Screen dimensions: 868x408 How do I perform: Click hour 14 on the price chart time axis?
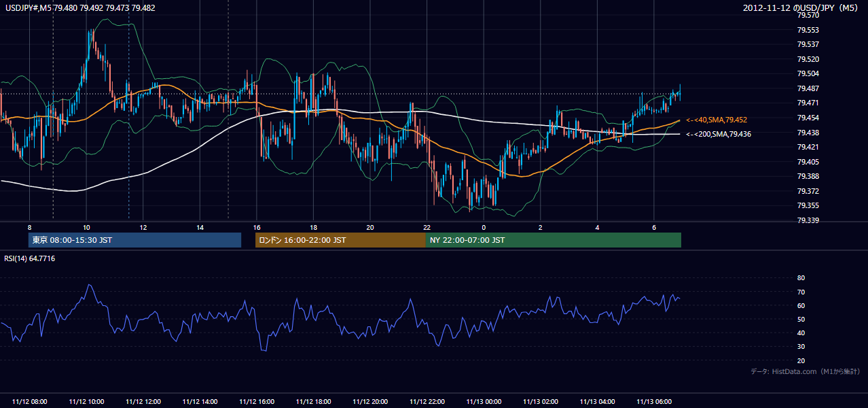coord(200,227)
